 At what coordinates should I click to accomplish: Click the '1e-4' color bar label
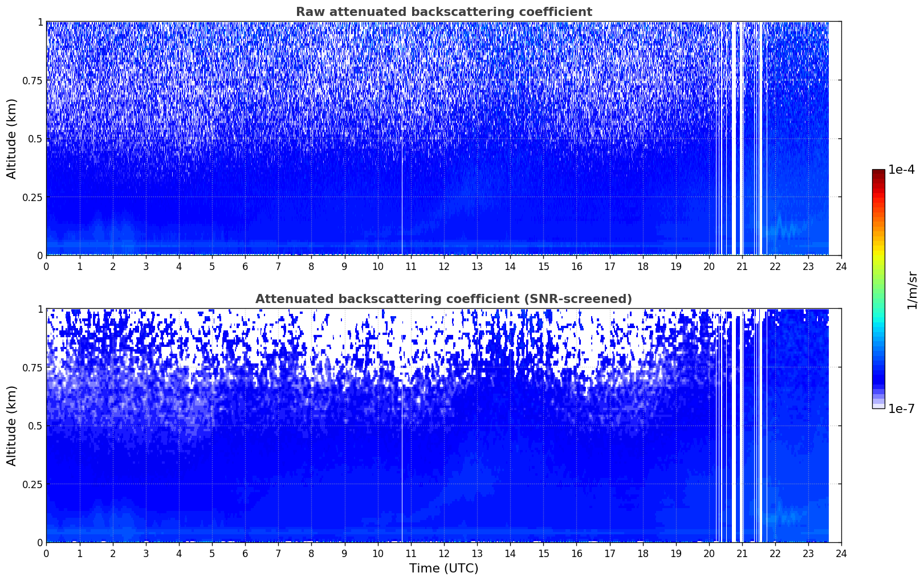coord(901,170)
